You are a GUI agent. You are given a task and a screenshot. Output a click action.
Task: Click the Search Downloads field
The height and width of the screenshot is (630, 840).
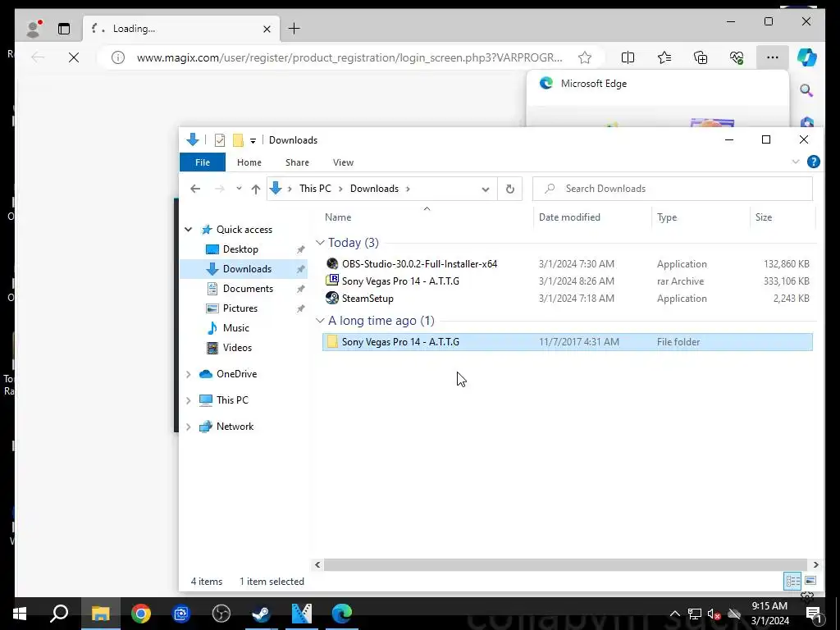coord(673,189)
